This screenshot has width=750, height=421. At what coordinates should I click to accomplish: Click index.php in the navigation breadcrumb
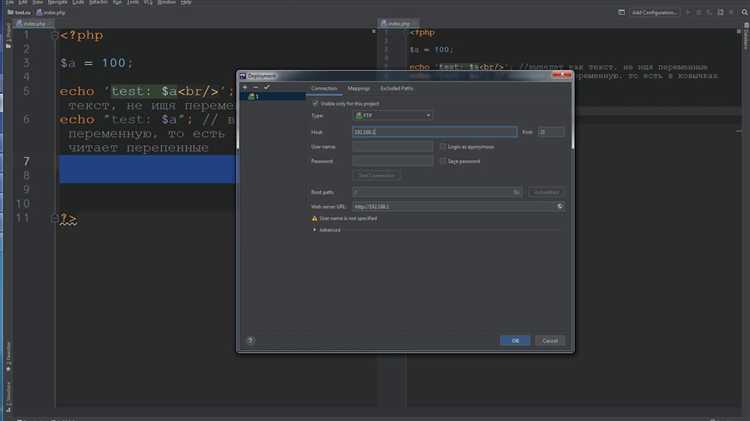(51, 12)
